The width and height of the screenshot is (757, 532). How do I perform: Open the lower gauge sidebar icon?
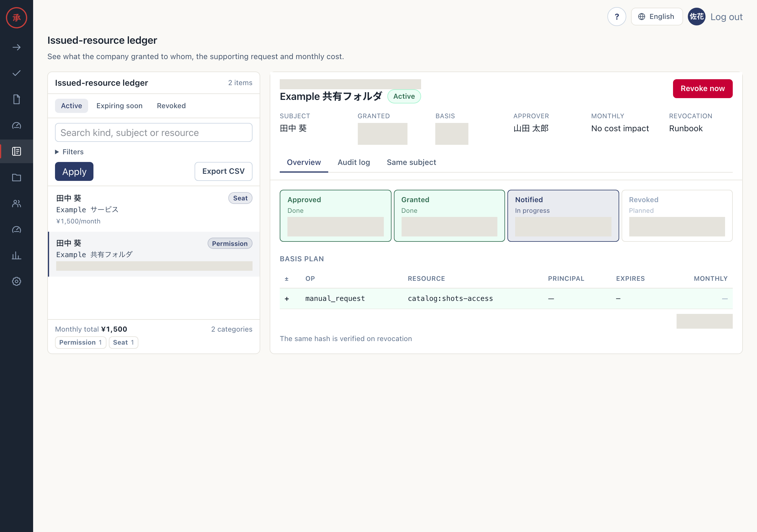(x=17, y=229)
